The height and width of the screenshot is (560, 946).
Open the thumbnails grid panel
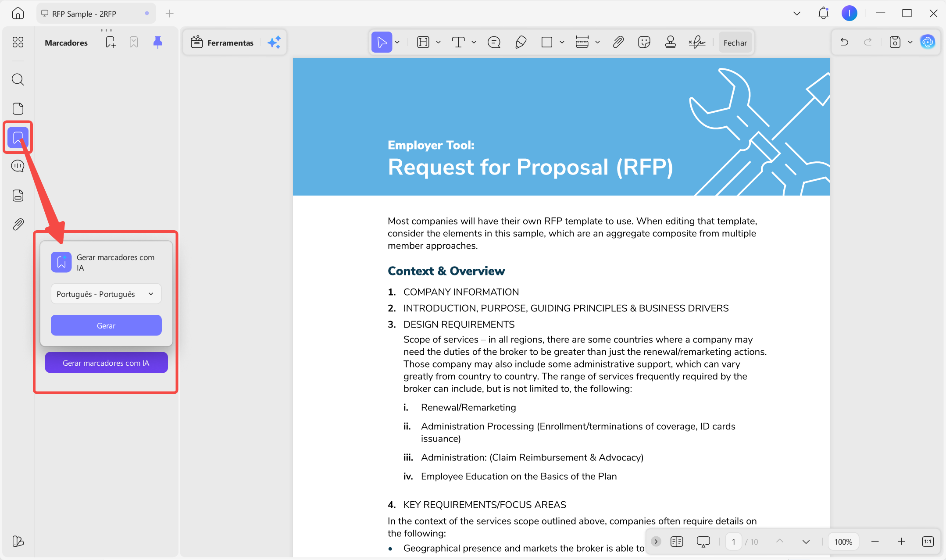point(18,42)
